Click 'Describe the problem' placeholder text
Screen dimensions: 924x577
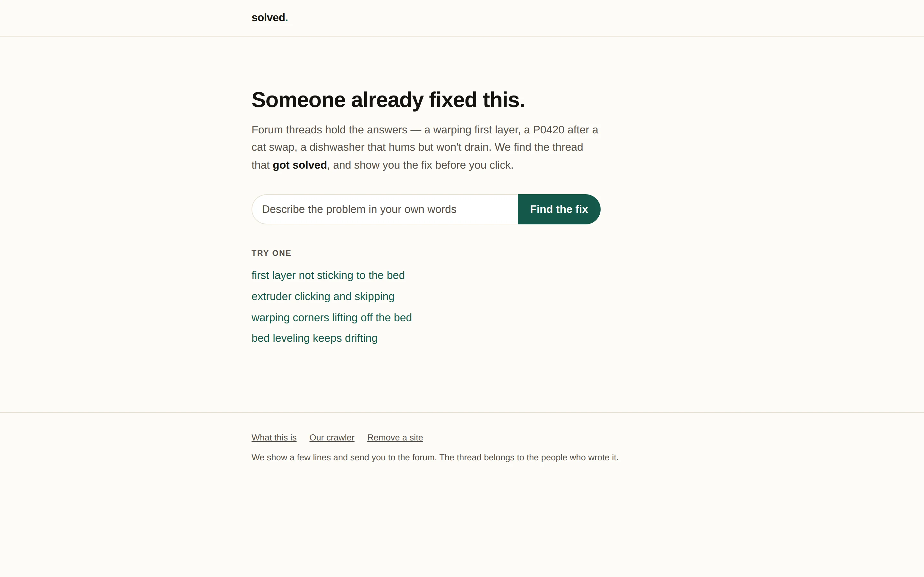359,209
